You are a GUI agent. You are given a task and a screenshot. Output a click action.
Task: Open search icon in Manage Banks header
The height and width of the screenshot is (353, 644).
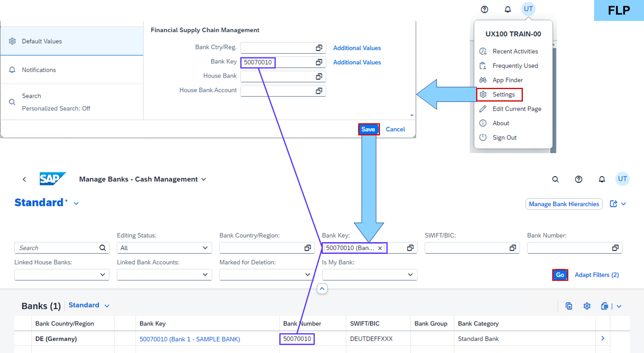555,179
